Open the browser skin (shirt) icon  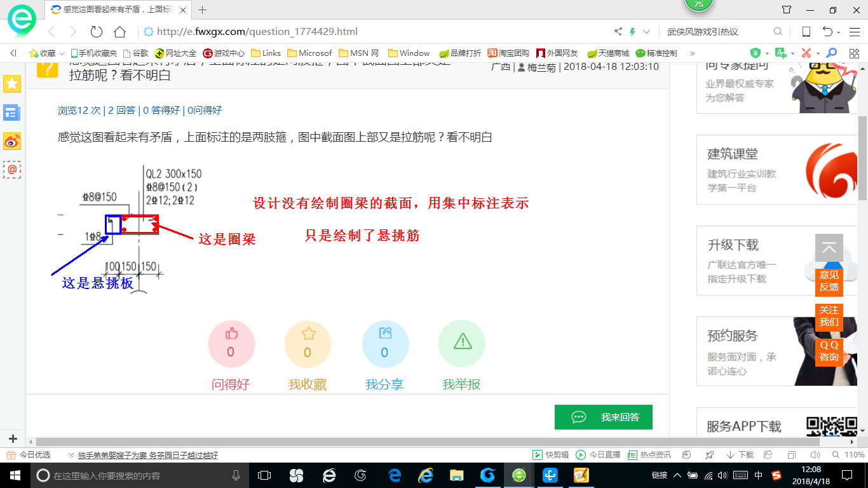pos(787,10)
